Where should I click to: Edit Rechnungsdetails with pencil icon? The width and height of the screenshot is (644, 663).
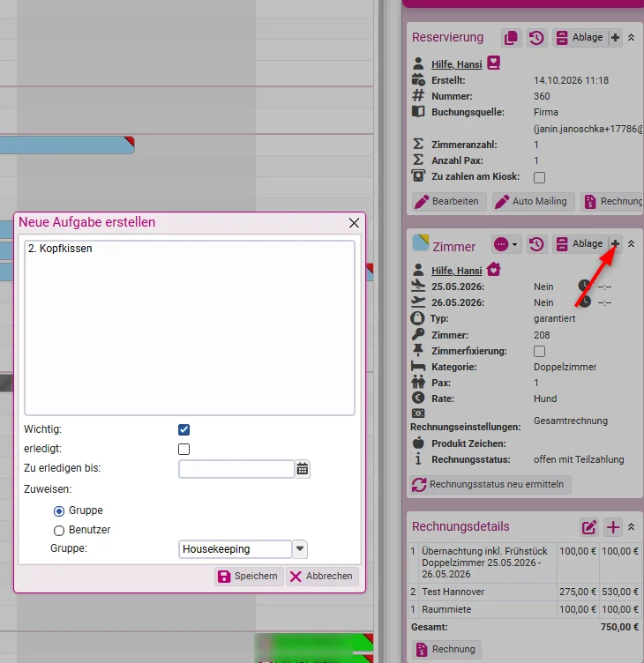coord(589,527)
